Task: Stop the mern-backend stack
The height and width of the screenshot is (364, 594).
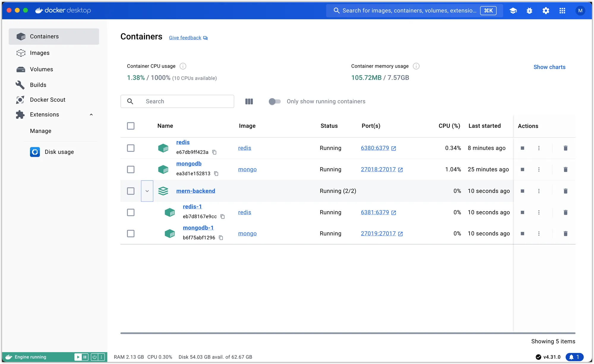Action: click(x=522, y=191)
